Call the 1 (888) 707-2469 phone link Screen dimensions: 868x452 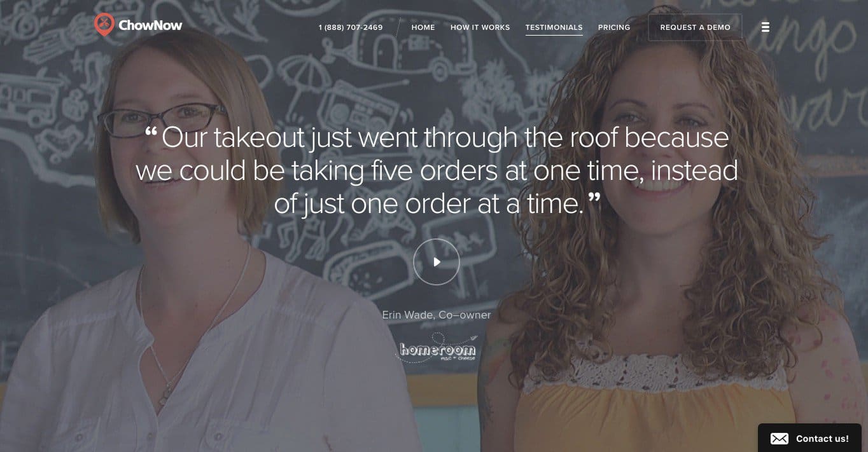pos(351,27)
